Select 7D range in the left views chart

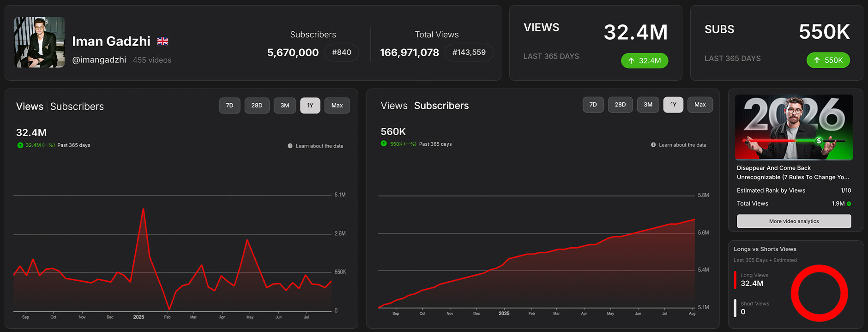229,106
